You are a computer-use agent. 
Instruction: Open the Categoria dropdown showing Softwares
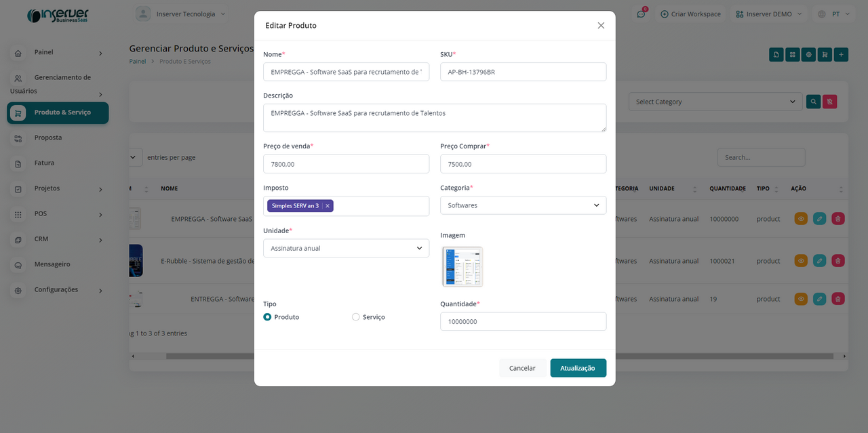[x=523, y=205]
